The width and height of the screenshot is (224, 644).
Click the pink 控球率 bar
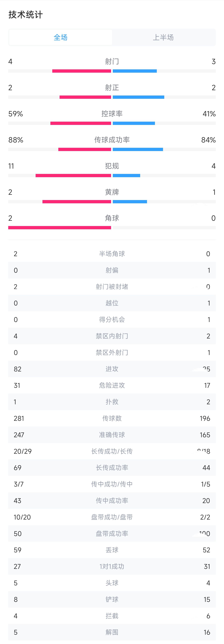(x=81, y=123)
